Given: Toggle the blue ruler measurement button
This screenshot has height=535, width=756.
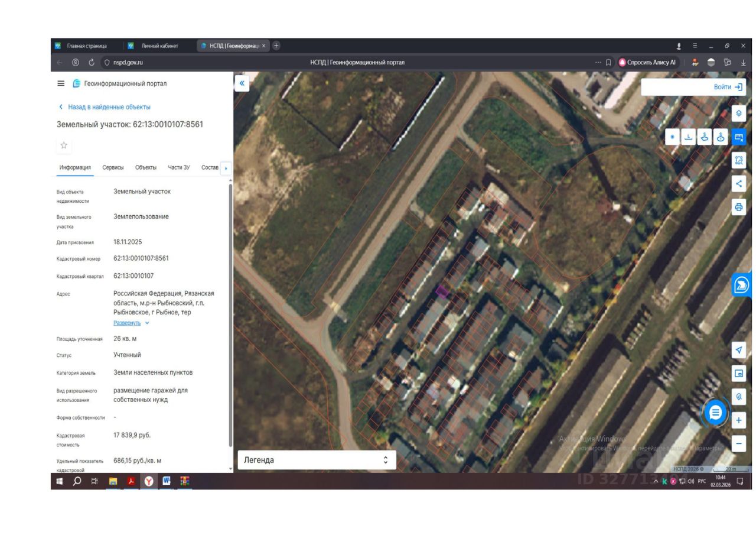Looking at the screenshot, I should tap(739, 137).
